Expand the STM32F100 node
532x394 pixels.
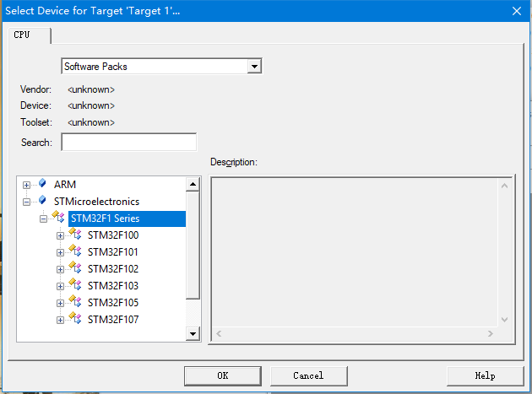pyautogui.click(x=61, y=235)
